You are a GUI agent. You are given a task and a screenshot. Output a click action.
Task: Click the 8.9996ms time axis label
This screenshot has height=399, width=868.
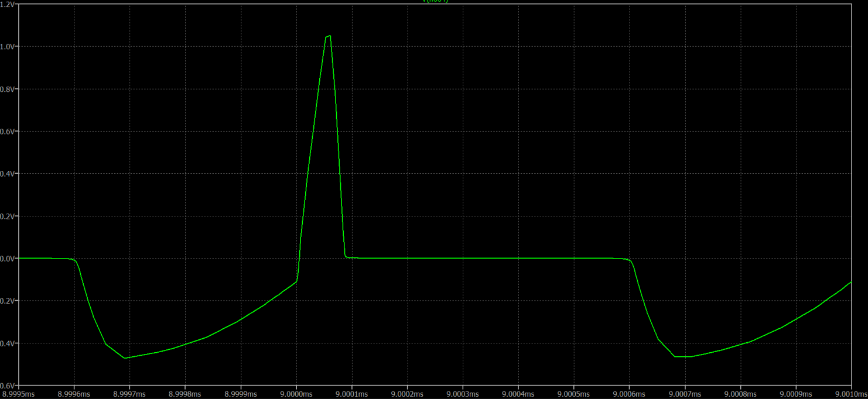coord(74,394)
